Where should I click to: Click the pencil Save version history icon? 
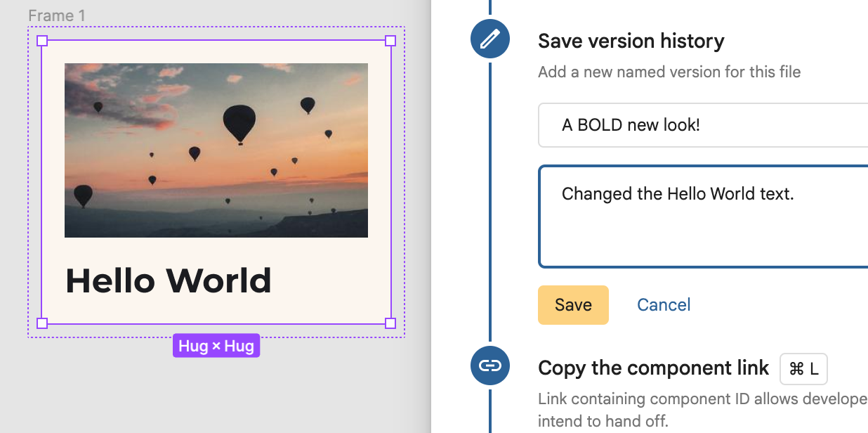pyautogui.click(x=489, y=39)
